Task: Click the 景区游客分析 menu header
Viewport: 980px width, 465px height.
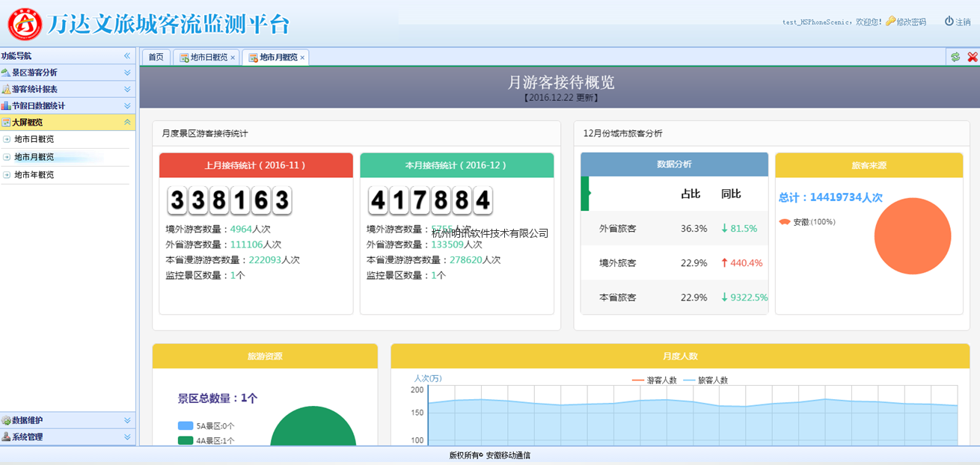Action: (67, 73)
